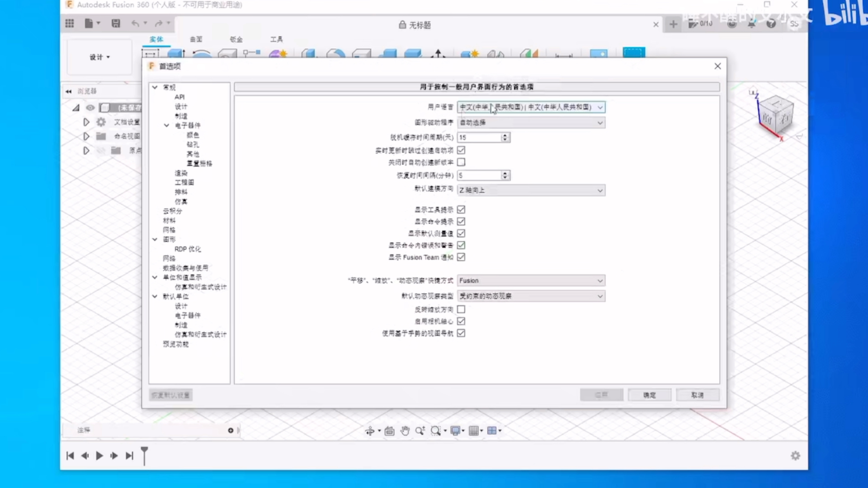Toggle 显示 Fusion Team 通知 checkbox
Viewport: 868px width, 488px height.
point(461,257)
